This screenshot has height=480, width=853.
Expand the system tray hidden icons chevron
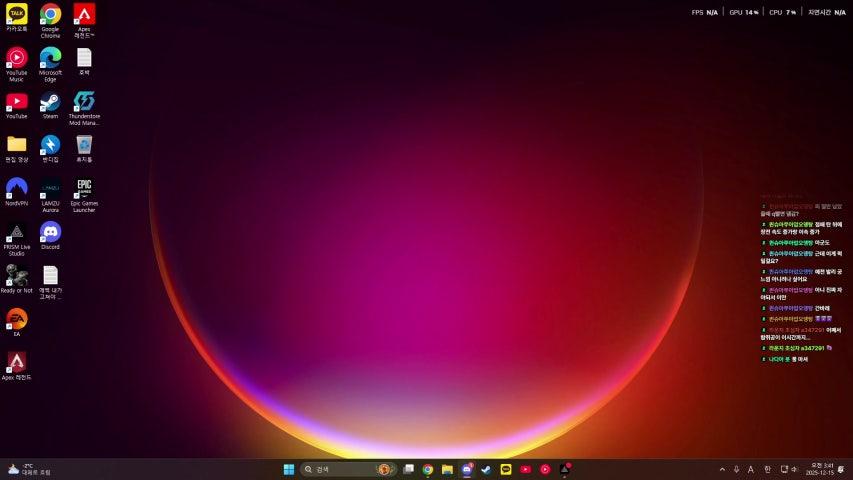pyautogui.click(x=722, y=469)
